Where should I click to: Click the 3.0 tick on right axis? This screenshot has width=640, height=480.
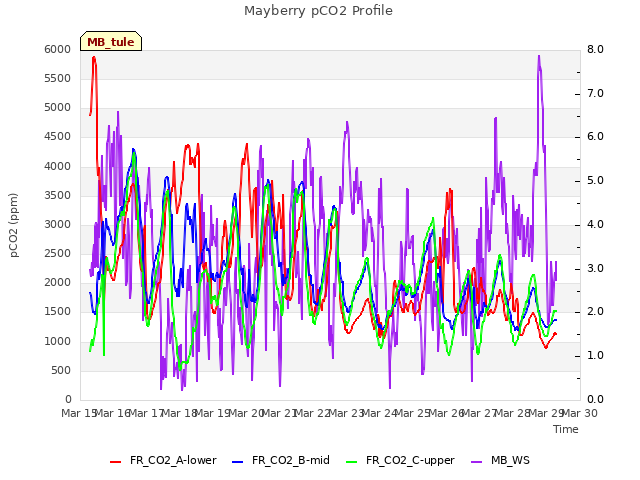[595, 269]
